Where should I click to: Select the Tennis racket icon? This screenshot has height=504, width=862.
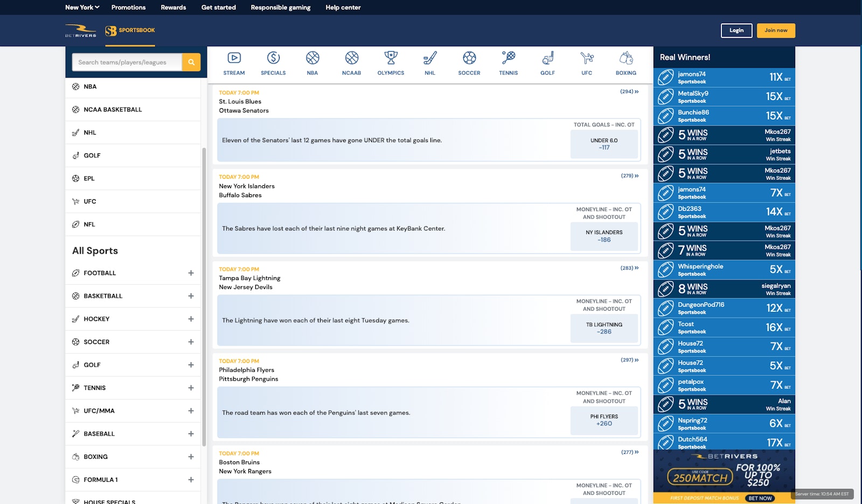click(x=508, y=58)
